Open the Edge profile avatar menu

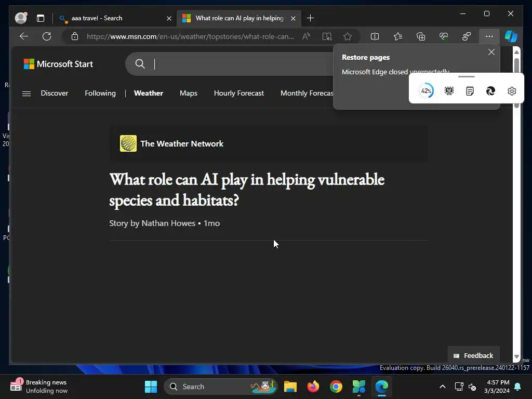point(21,18)
